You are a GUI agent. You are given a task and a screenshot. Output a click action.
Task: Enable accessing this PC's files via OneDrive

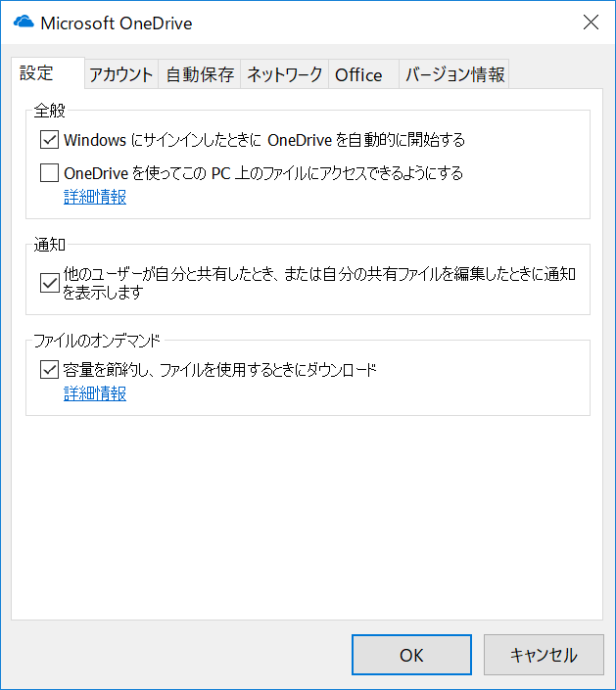coord(49,172)
